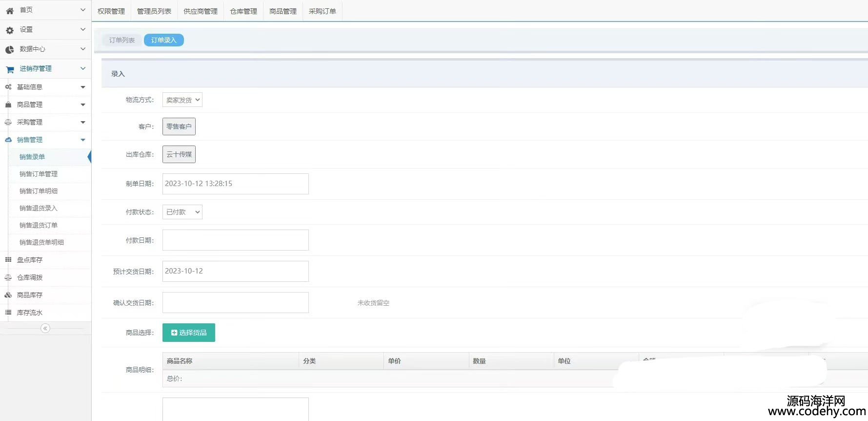Open 销售退货单明细 in the sidebar
The width and height of the screenshot is (868, 421).
(42, 242)
